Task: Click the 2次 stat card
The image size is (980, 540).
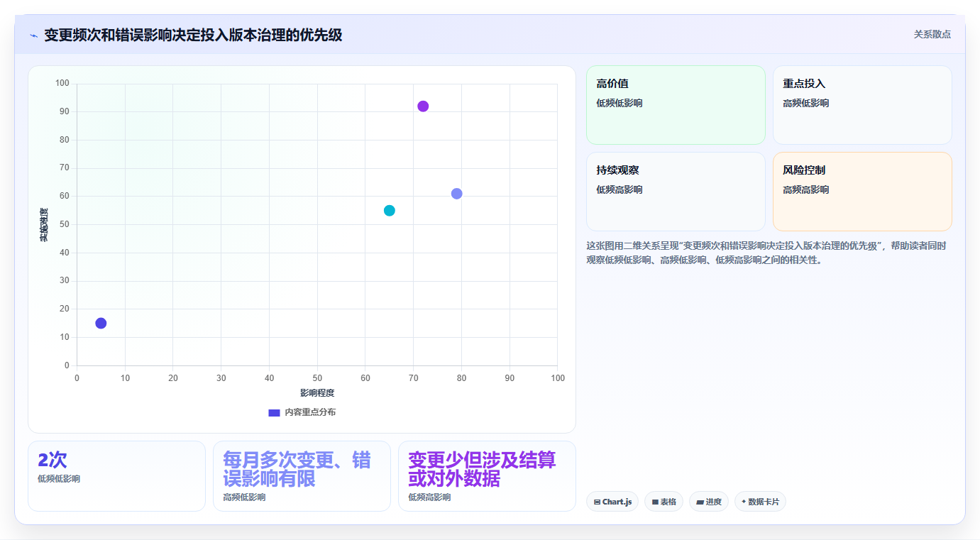Action: coord(116,476)
